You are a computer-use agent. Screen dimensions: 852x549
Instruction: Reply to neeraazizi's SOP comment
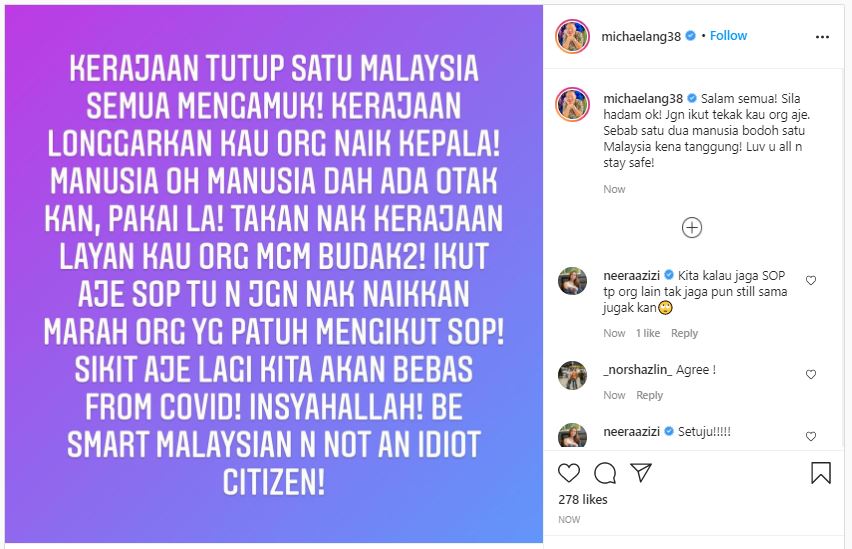point(684,333)
